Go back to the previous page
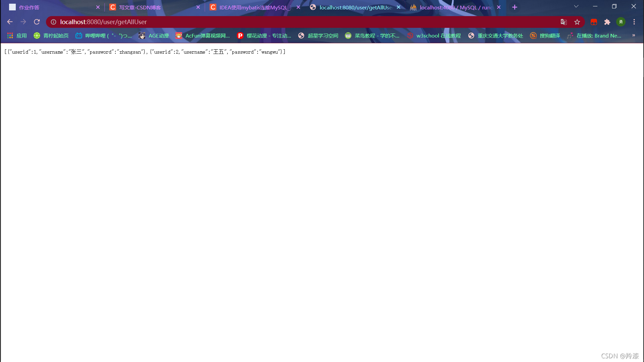This screenshot has width=644, height=362. click(10, 22)
